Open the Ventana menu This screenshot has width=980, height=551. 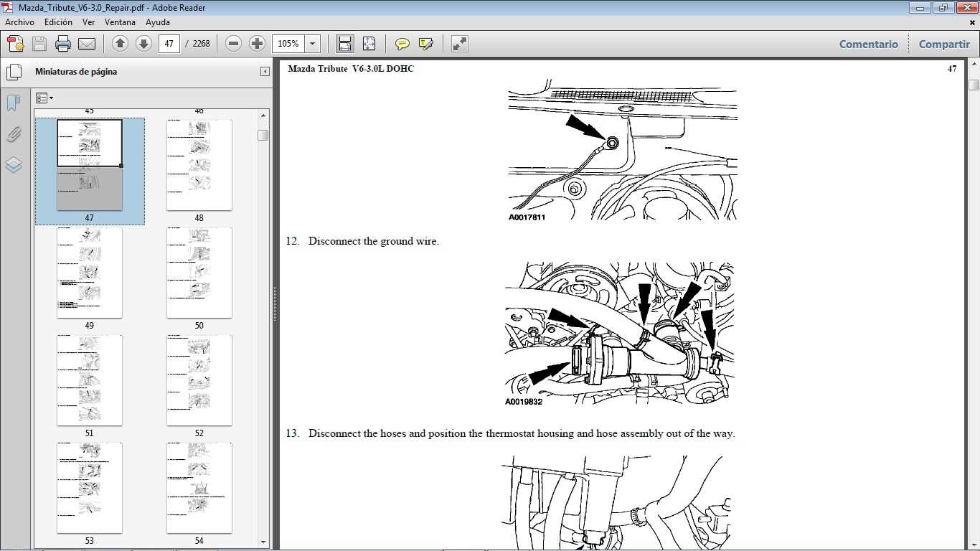120,22
